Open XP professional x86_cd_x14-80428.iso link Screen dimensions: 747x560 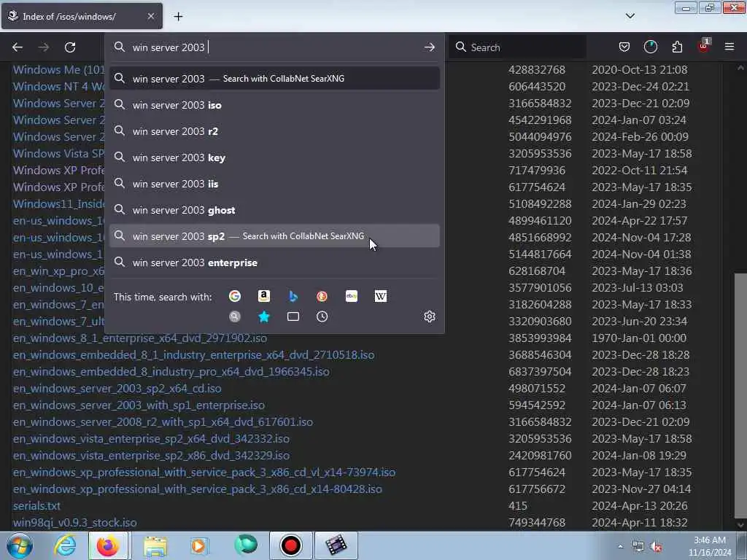[197, 489]
